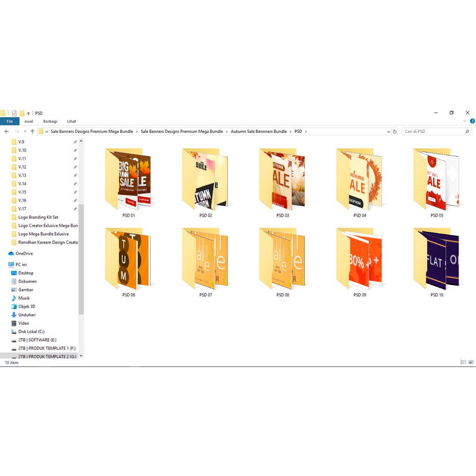Screen dimensions: 476x476
Task: Switch to large thumbnails view layout
Action: pos(471,362)
